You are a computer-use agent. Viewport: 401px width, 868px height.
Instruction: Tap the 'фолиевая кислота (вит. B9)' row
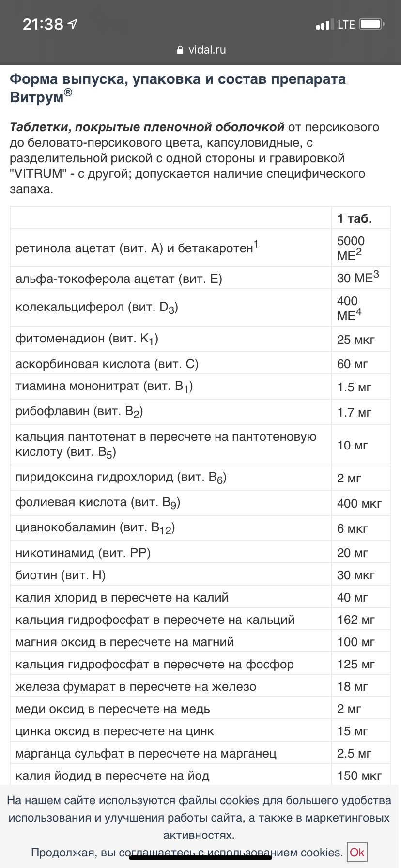pos(98,502)
